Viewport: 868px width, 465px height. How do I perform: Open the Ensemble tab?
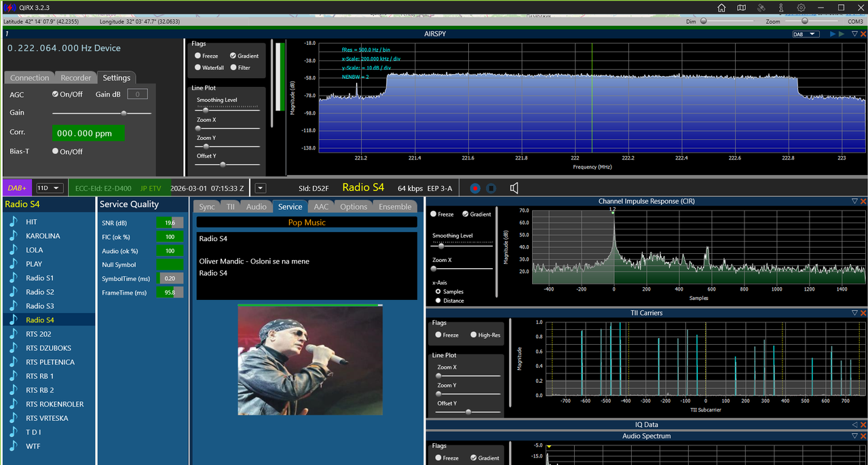pyautogui.click(x=394, y=206)
